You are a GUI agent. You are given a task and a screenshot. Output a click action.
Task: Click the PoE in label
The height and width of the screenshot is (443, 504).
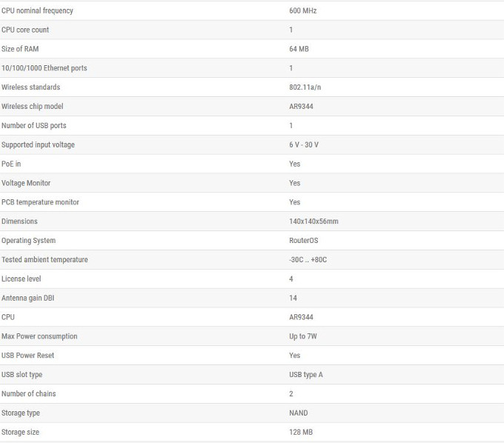11,164
